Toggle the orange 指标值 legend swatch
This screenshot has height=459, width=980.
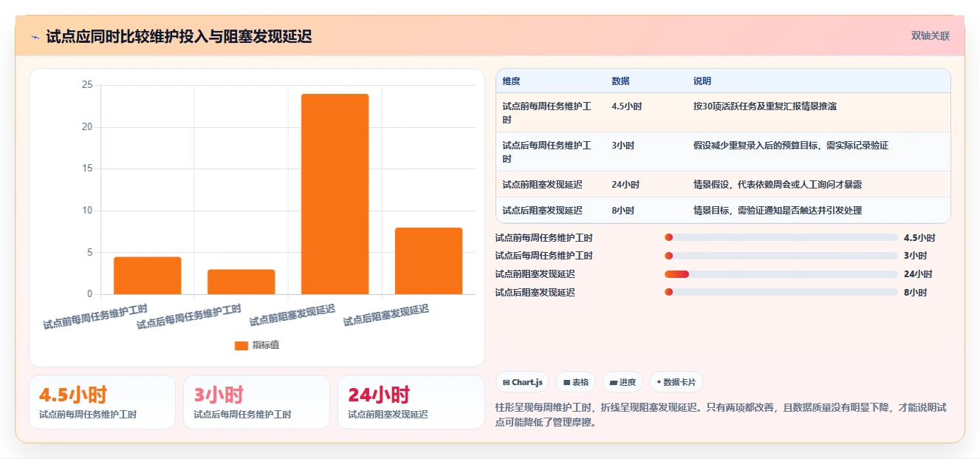(241, 345)
